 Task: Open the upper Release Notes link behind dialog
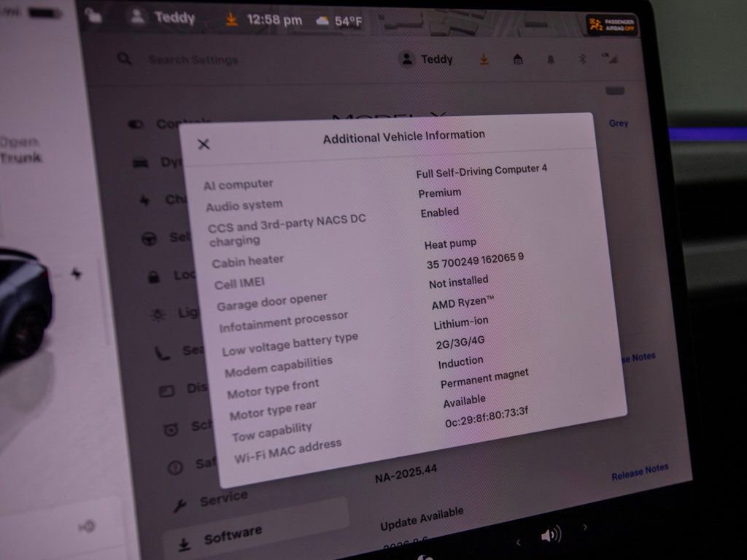click(x=639, y=357)
